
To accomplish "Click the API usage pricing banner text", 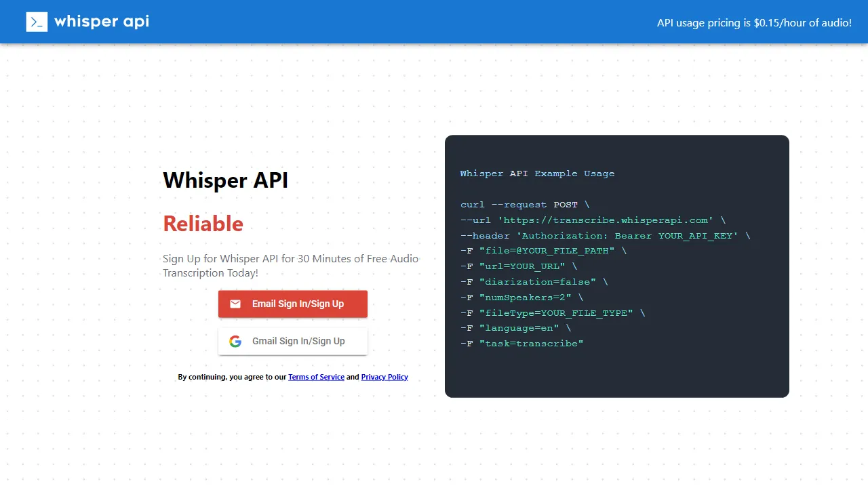I will (x=754, y=22).
